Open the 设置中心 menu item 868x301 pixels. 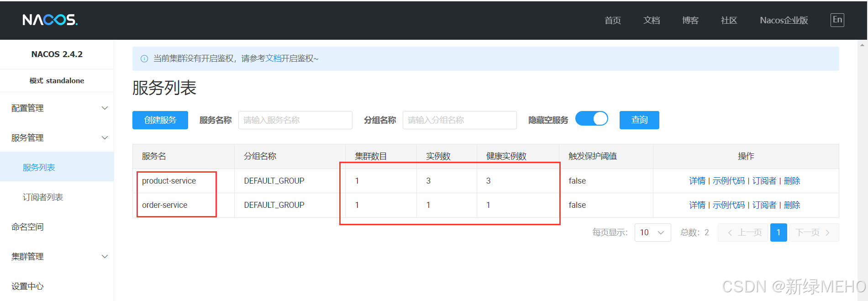[57, 286]
